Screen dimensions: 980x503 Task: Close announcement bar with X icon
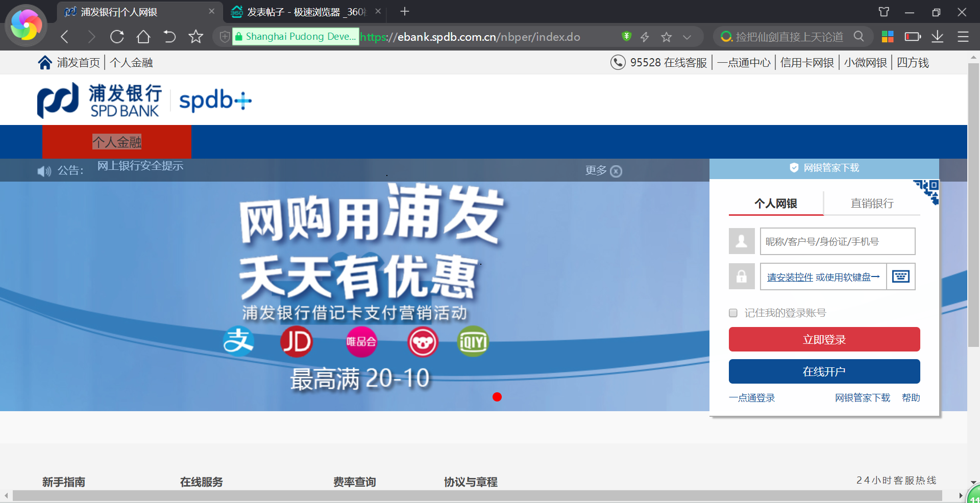[x=616, y=171]
